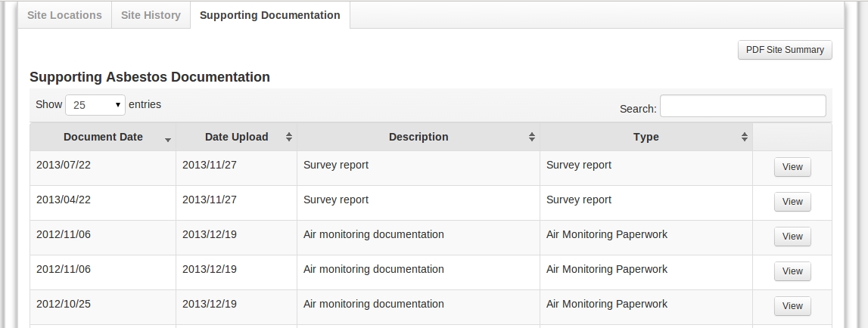The height and width of the screenshot is (328, 868).
Task: View the 2013/04/22 survey report
Action: [792, 202]
